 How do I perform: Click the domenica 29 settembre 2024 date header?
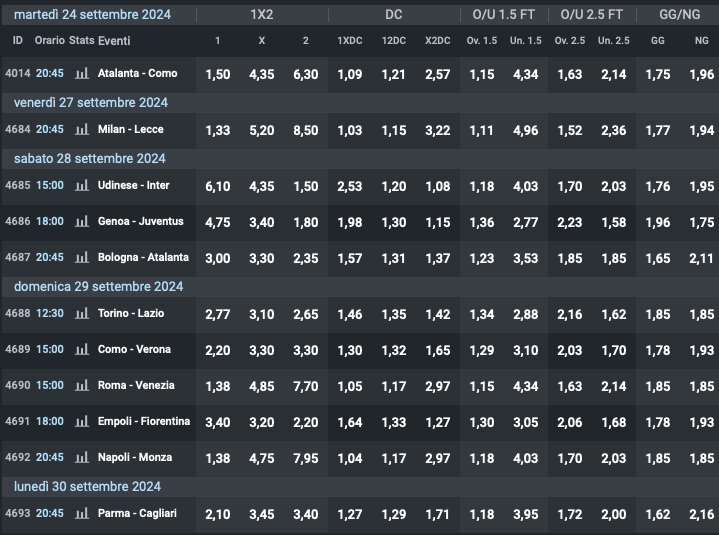99,287
